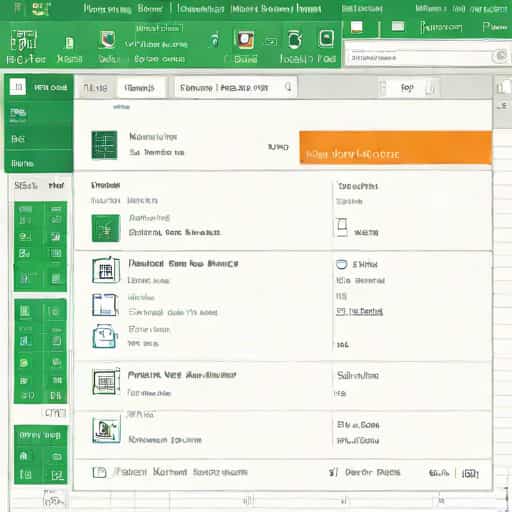Click the small pointer-like icon left of the orange-framed ribbon icon

point(215,40)
